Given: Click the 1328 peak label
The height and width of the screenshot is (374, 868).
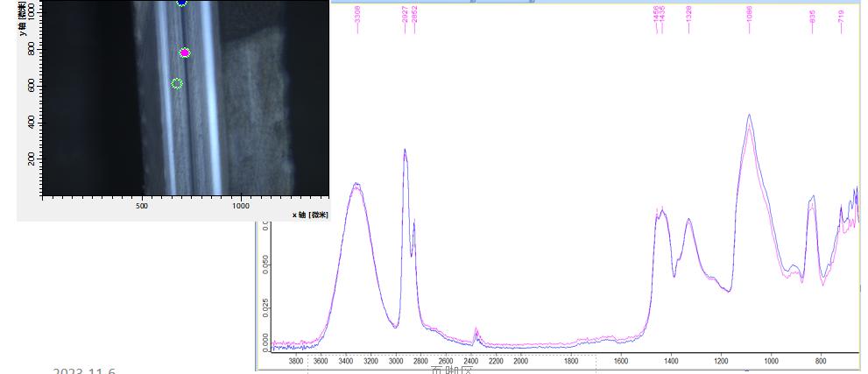Looking at the screenshot, I should click(688, 14).
